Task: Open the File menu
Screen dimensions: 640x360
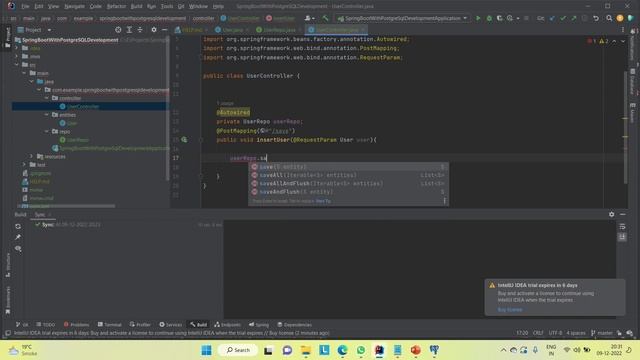Action: 25,6
